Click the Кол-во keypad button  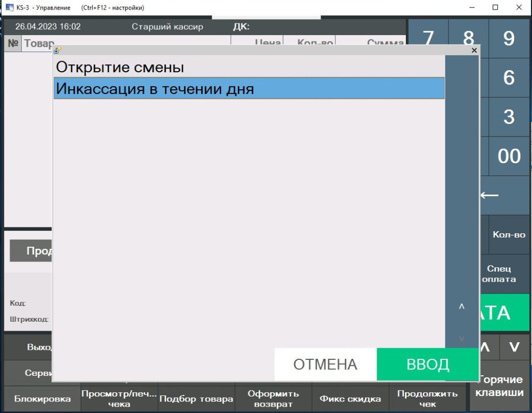tap(509, 234)
